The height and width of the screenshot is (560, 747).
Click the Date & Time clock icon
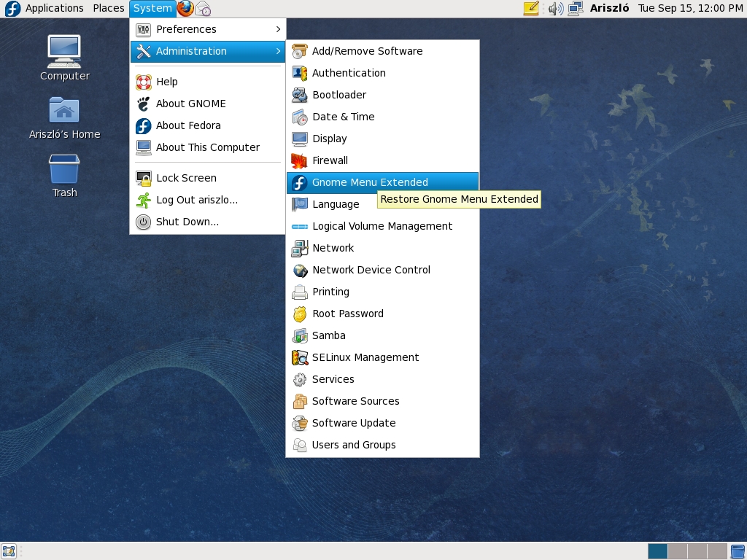300,117
